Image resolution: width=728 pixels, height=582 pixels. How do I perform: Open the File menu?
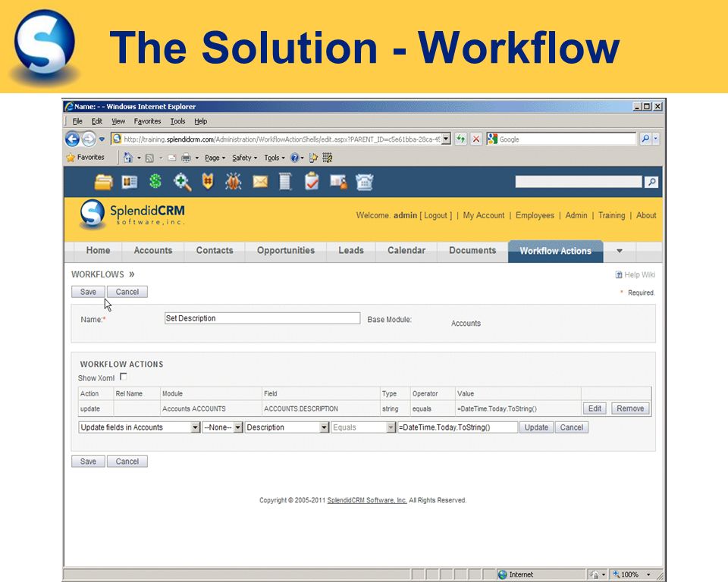click(x=77, y=121)
